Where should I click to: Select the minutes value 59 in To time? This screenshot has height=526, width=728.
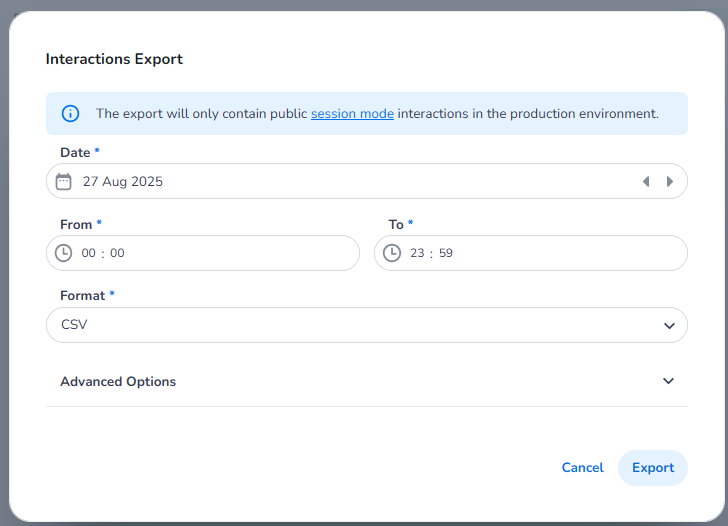[x=446, y=253]
